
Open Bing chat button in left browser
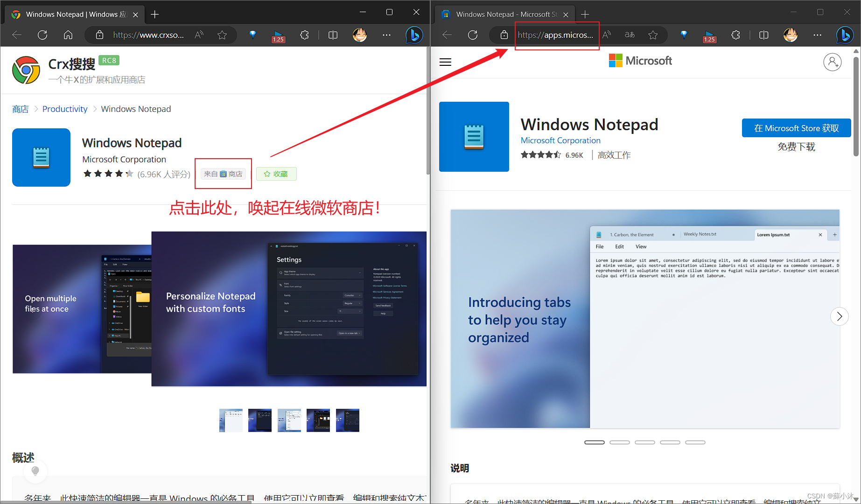coord(414,35)
